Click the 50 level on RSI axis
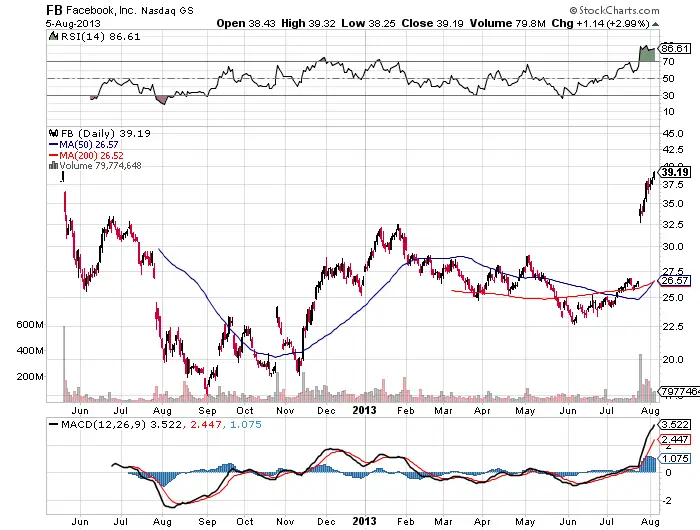 tap(668, 79)
